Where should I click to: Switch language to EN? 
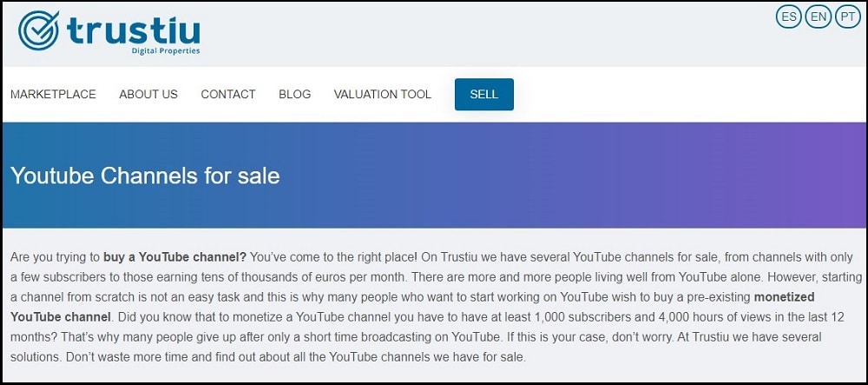(819, 17)
